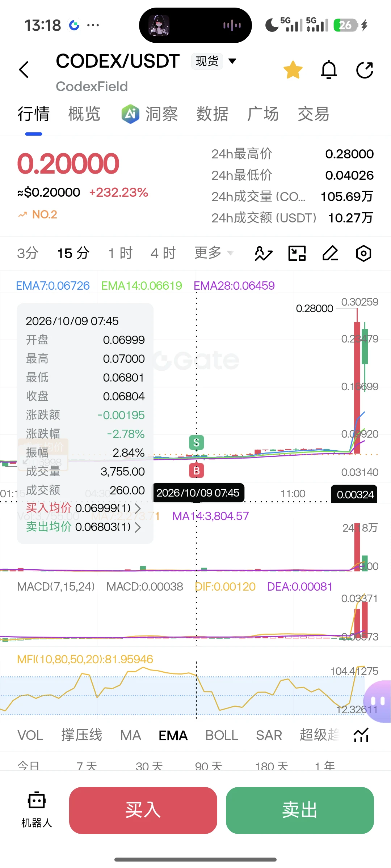The image size is (391, 868).
Task: Open the price alert bell
Action: [x=329, y=69]
